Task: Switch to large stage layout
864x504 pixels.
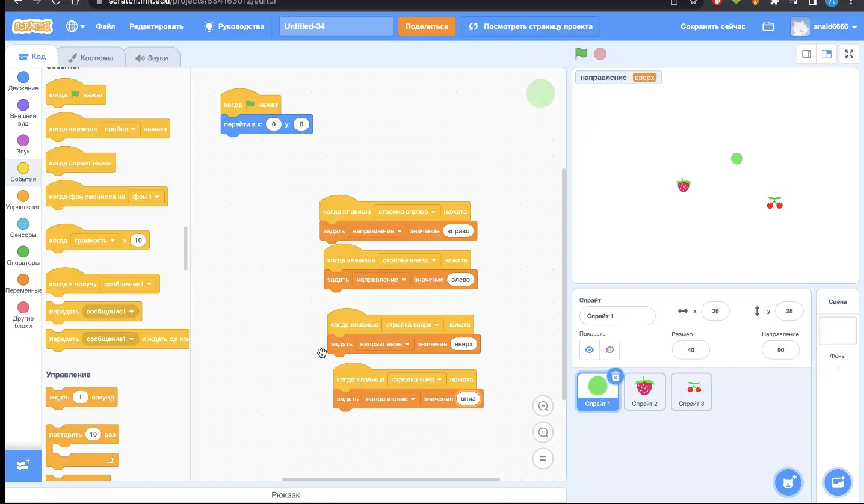Action: click(827, 54)
